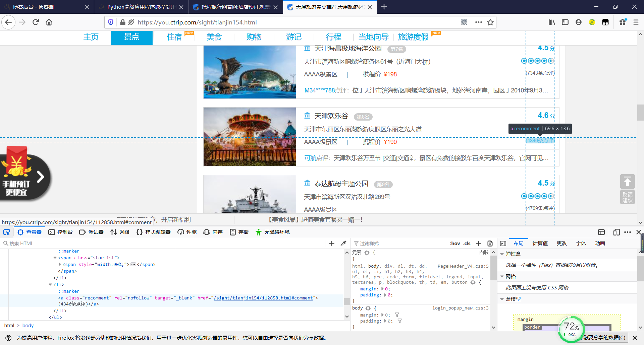644x345 pixels.
Task: Open the tracking protection shield icon
Action: pos(111,22)
